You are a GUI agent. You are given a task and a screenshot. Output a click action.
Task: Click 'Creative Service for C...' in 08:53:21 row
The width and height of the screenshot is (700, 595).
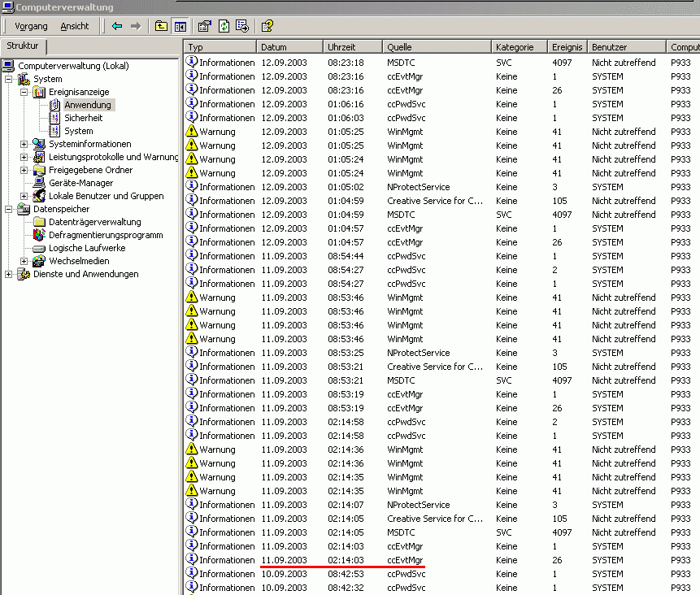pos(435,367)
